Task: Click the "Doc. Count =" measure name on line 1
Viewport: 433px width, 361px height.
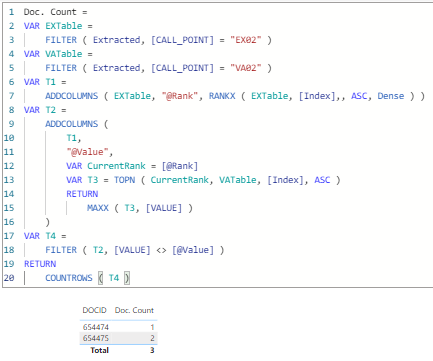Action: (55, 12)
